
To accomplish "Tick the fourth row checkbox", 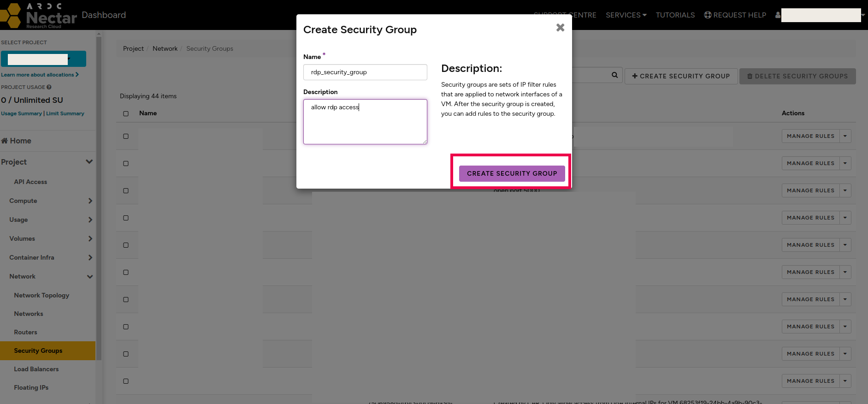I will 126,218.
